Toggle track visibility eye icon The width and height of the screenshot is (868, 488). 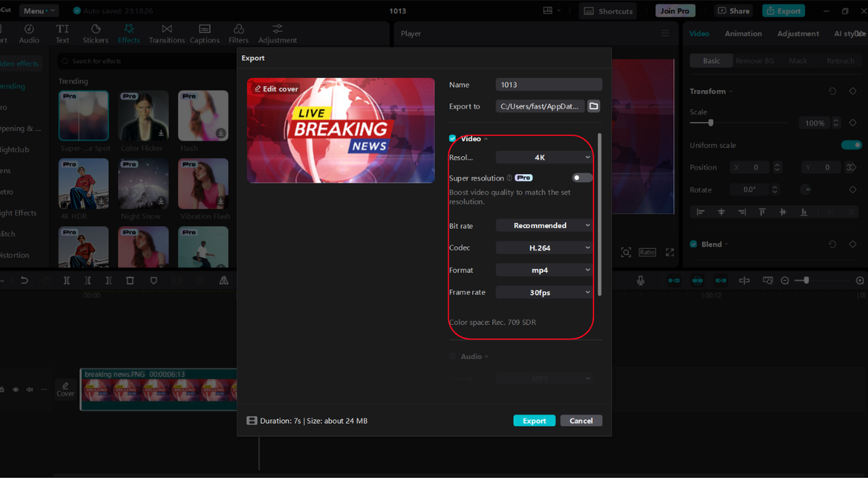coord(16,390)
